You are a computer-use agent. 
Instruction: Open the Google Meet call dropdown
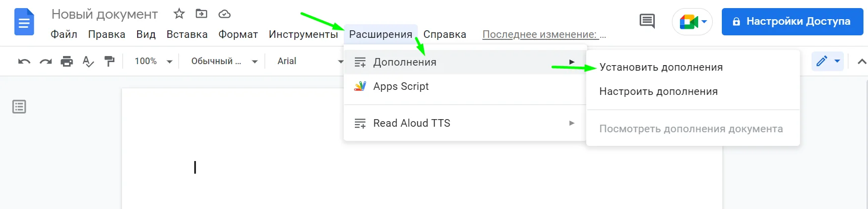(692, 22)
